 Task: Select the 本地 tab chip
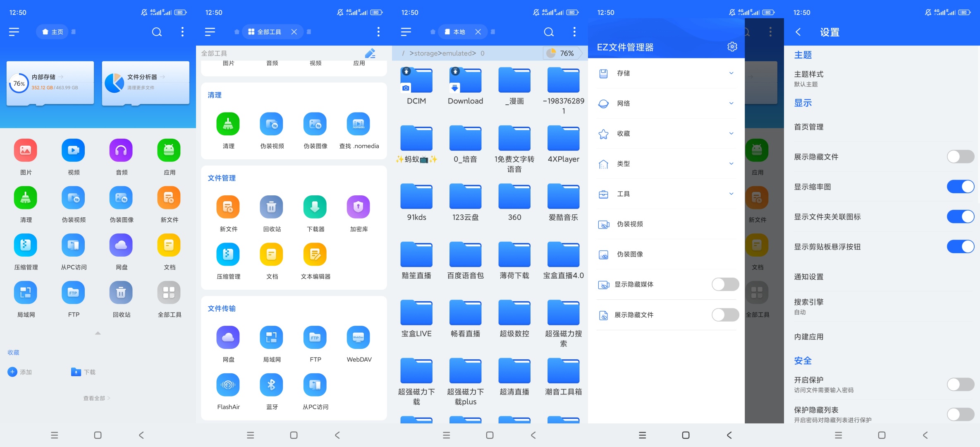pyautogui.click(x=462, y=32)
